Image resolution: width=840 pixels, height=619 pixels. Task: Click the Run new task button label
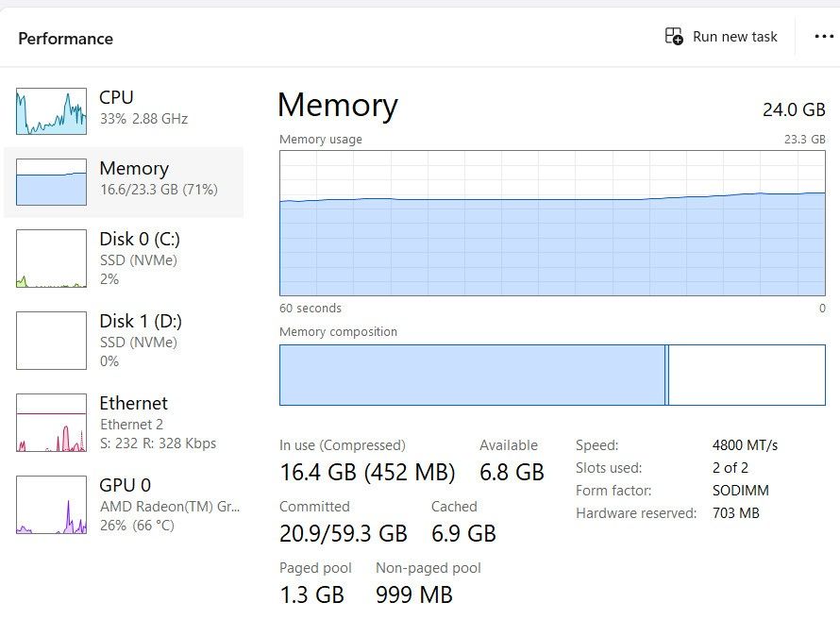(x=735, y=37)
